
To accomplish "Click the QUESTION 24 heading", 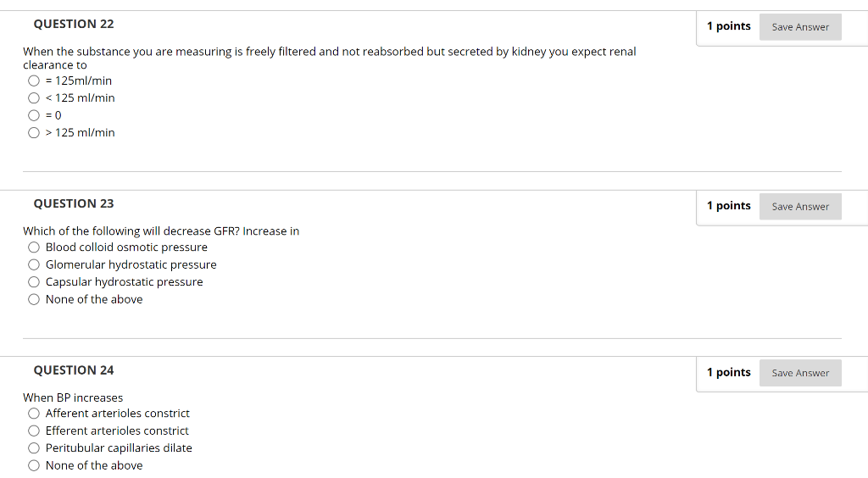I will [74, 370].
